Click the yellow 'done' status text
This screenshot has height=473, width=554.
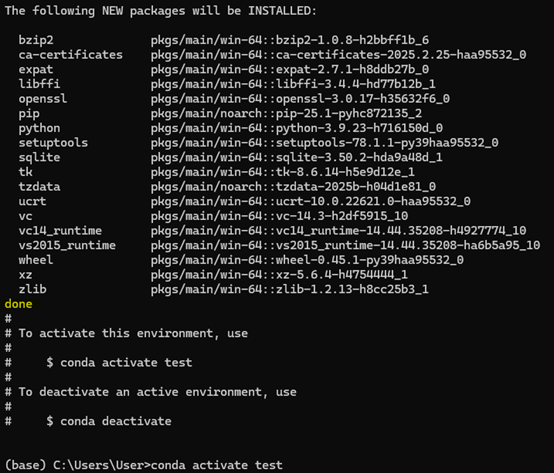point(18,304)
